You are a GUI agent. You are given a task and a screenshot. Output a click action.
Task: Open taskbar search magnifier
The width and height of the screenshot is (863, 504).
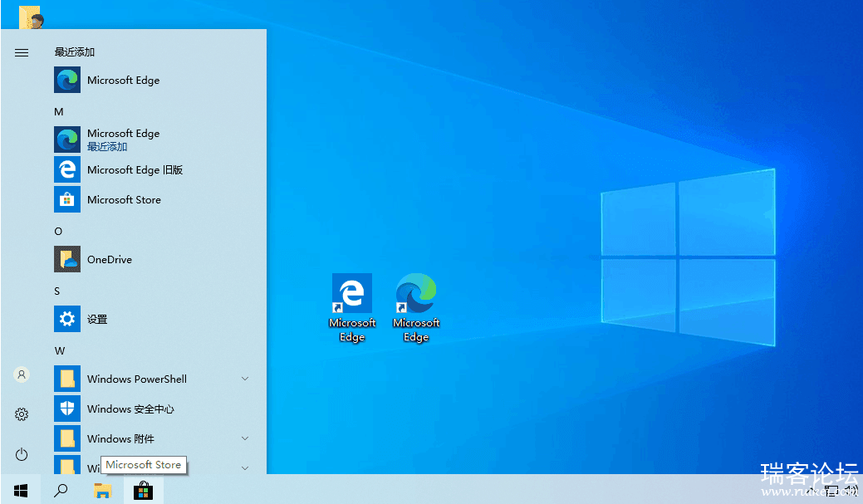pyautogui.click(x=61, y=490)
